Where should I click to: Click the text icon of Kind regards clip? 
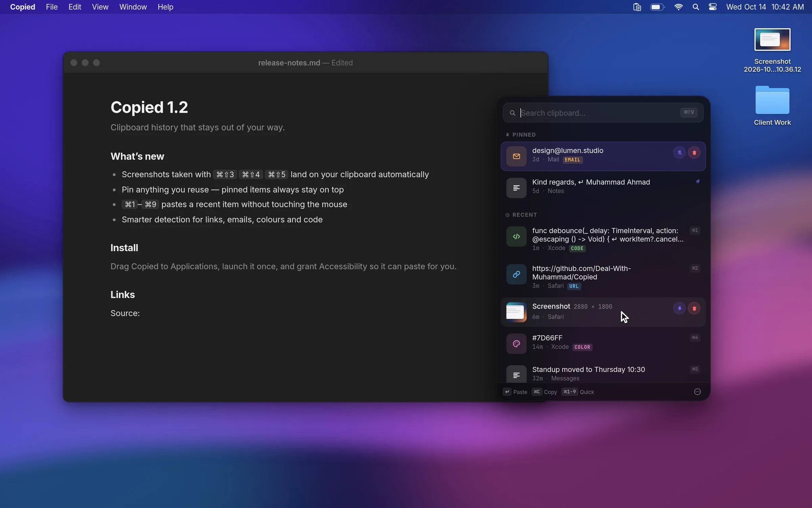(516, 188)
